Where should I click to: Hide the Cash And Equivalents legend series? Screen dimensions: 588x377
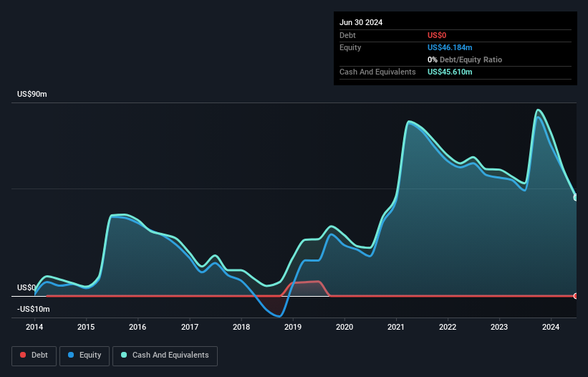point(165,355)
